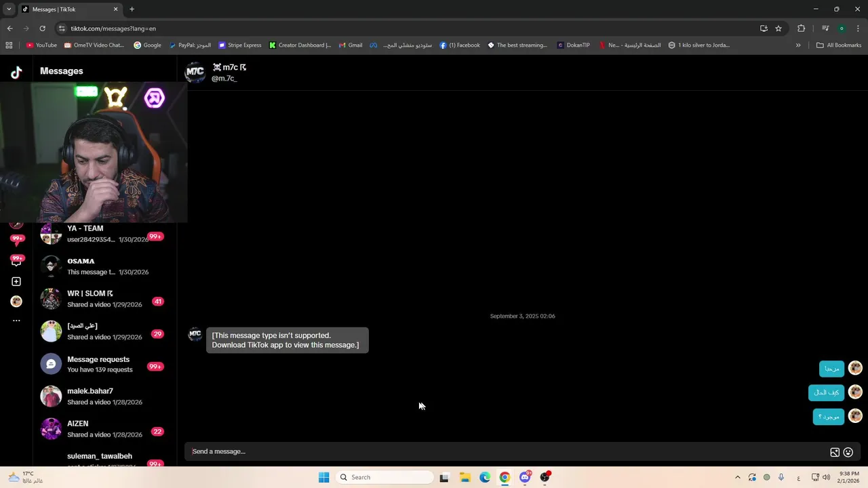
Task: Close the Messages | TikTok tab
Action: 116,9
